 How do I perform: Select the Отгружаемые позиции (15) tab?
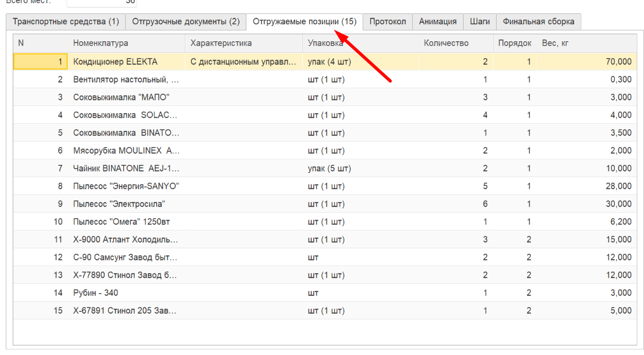pos(304,22)
